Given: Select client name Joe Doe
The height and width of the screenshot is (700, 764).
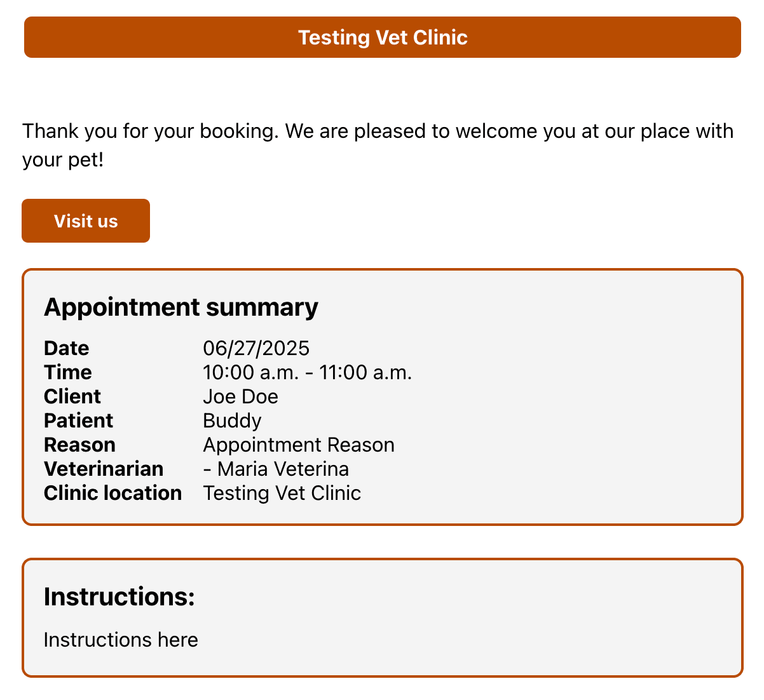Looking at the screenshot, I should (x=240, y=396).
